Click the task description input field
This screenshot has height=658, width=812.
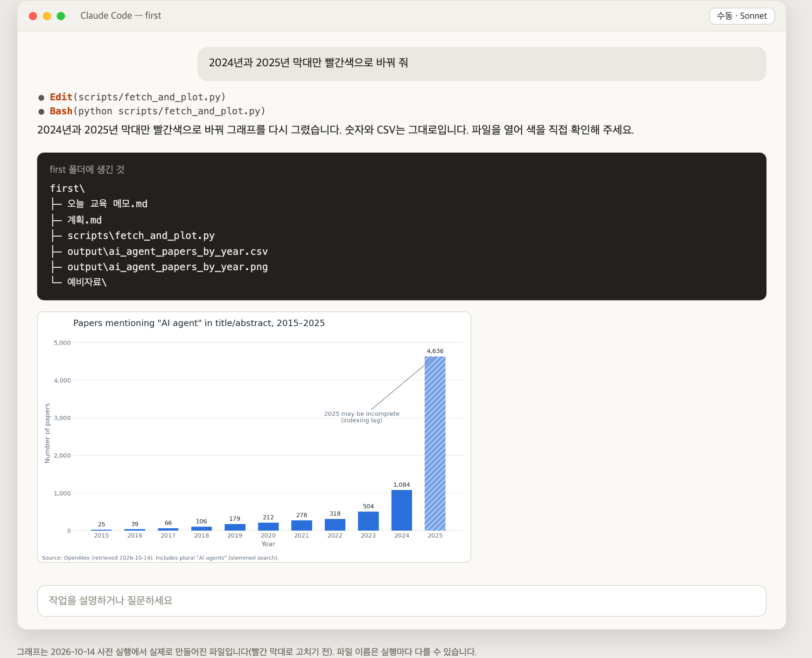pos(401,601)
